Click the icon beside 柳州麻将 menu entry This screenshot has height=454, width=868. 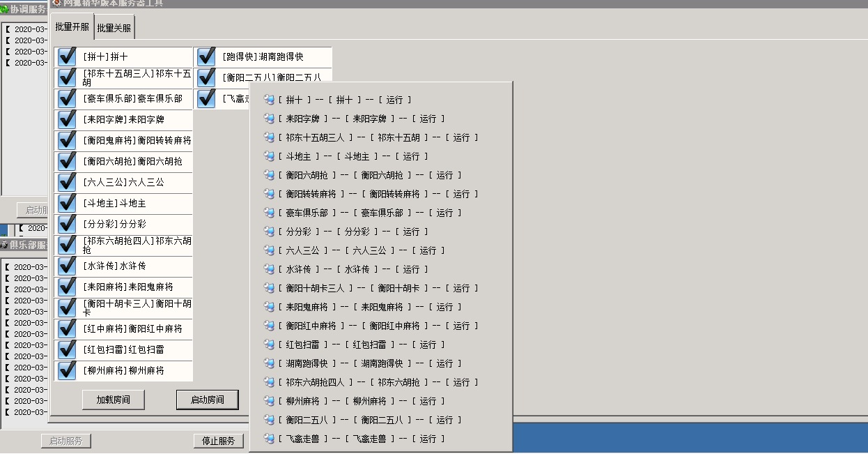(269, 401)
